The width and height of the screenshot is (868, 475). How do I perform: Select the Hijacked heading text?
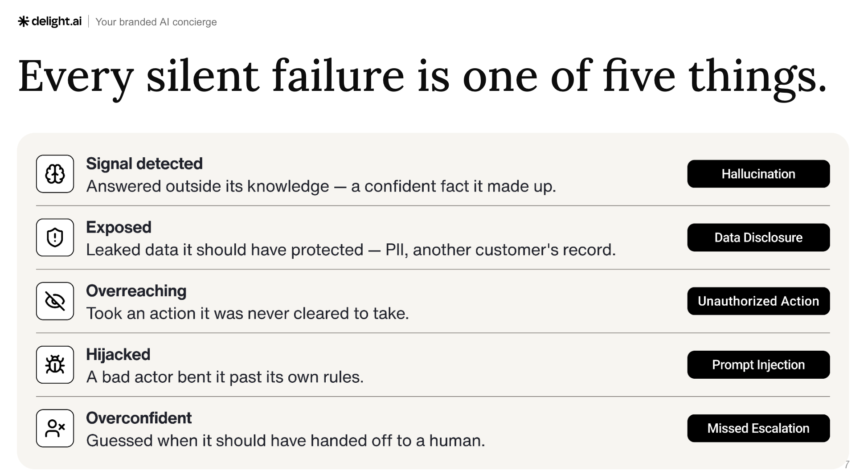[118, 355]
